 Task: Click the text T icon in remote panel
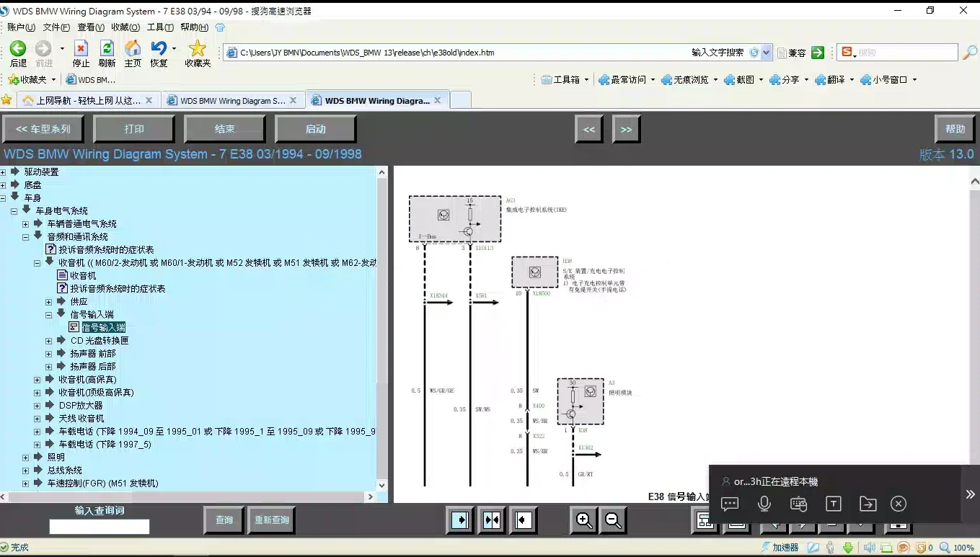(x=834, y=504)
